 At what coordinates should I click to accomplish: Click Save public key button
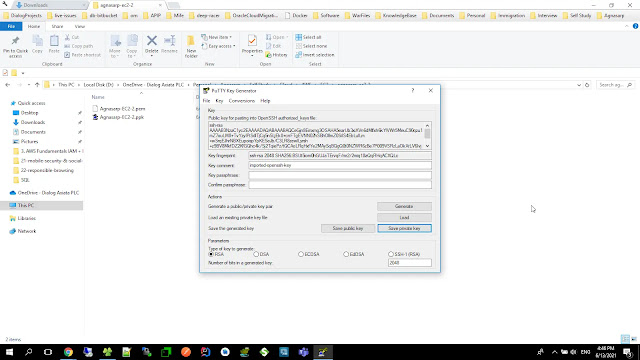[x=348, y=229]
